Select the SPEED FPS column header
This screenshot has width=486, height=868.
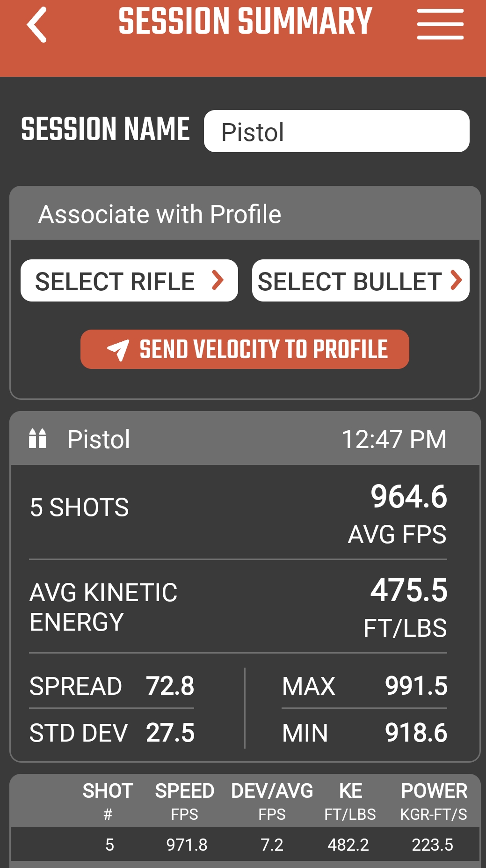[184, 801]
